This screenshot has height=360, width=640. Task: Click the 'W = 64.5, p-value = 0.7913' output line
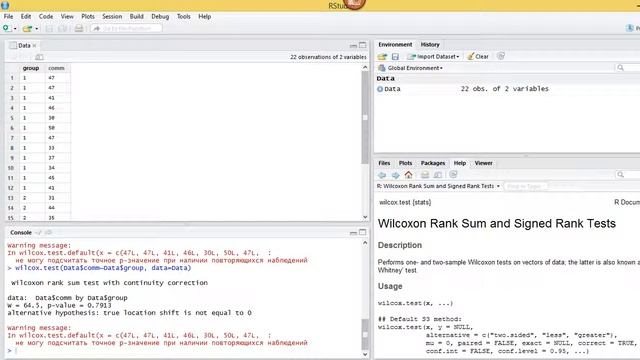coord(59,305)
